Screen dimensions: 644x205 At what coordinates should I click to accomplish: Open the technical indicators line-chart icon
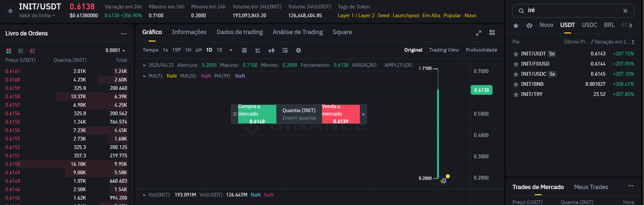tap(258, 50)
